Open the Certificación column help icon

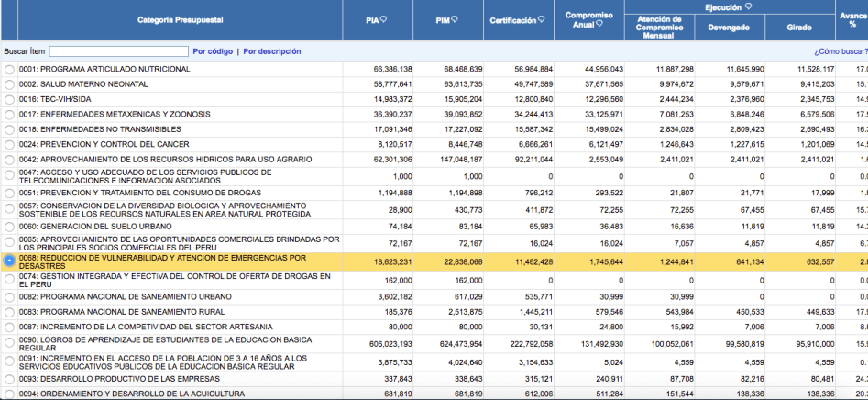(x=539, y=19)
